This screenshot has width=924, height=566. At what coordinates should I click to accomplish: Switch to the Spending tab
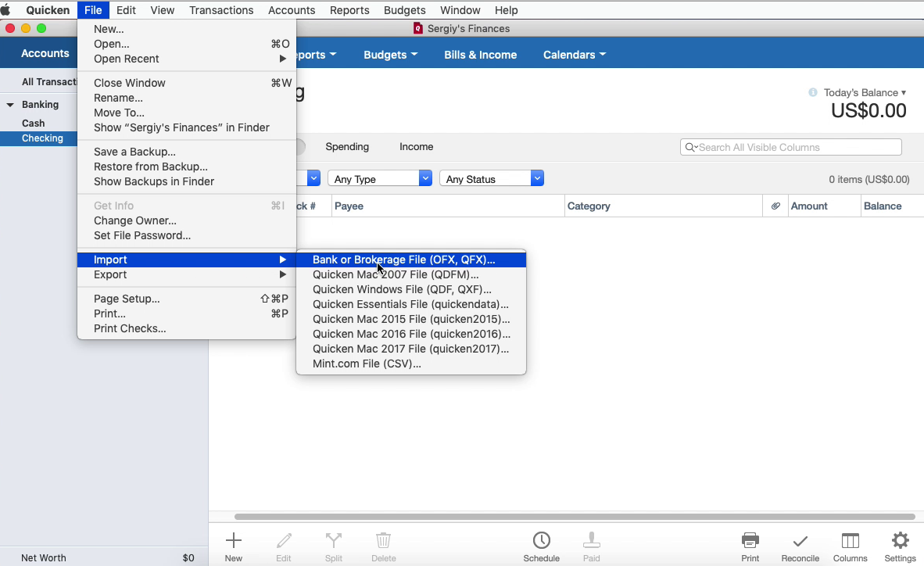[347, 147]
